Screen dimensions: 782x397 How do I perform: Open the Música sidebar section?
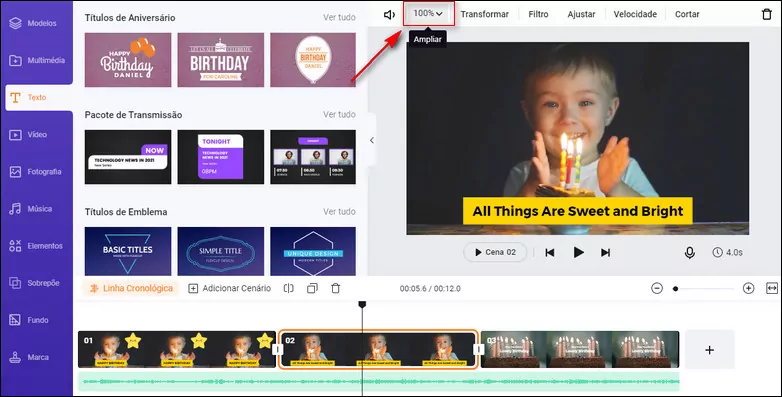[30, 208]
